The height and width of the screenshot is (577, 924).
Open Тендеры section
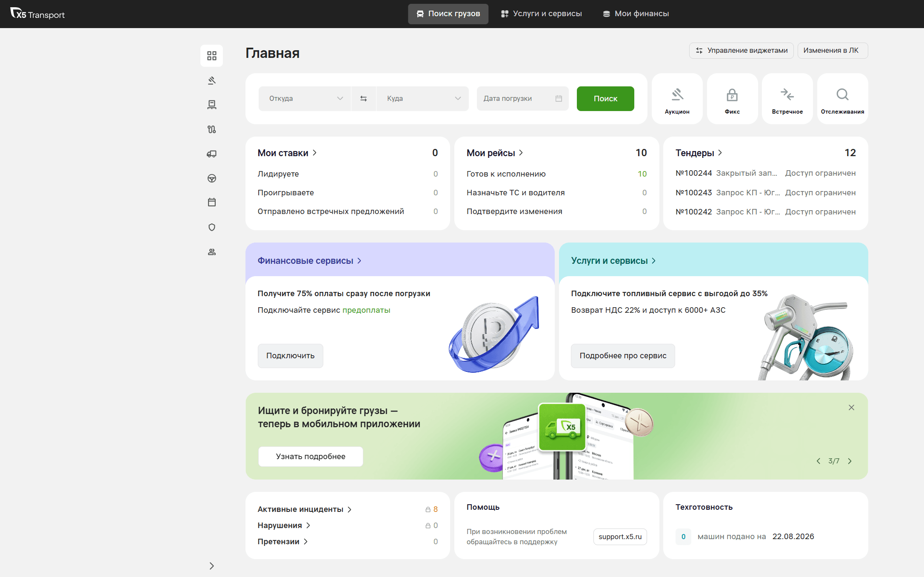699,153
